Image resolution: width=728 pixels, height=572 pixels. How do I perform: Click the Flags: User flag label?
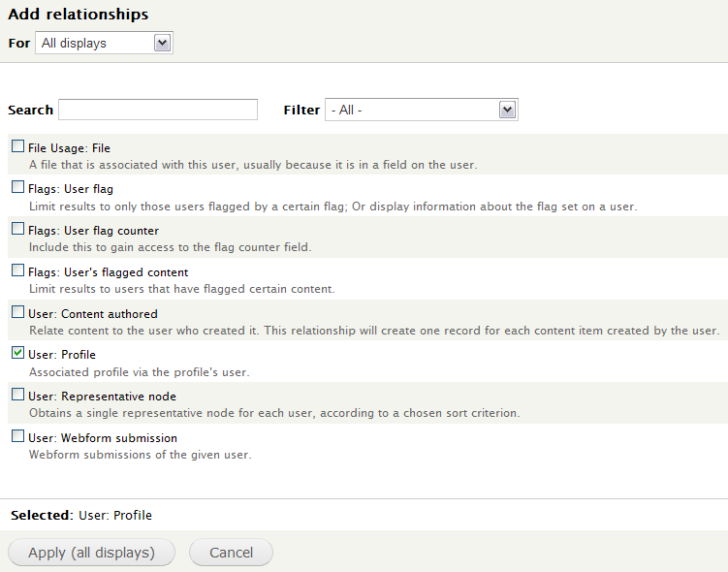[71, 189]
